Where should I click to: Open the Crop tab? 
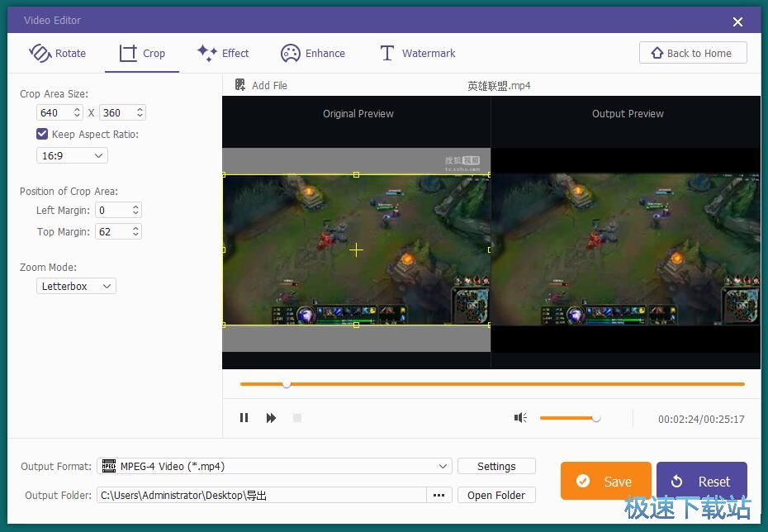pos(142,53)
